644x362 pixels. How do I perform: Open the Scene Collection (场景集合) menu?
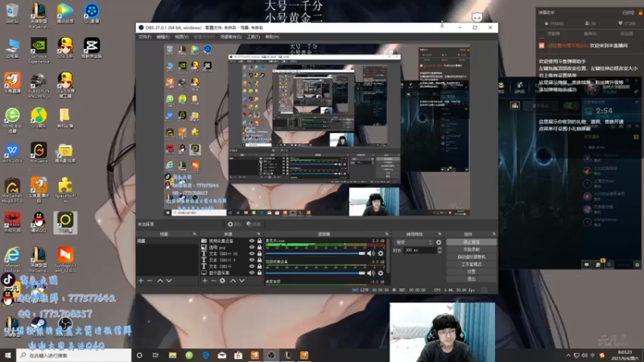pyautogui.click(x=231, y=37)
